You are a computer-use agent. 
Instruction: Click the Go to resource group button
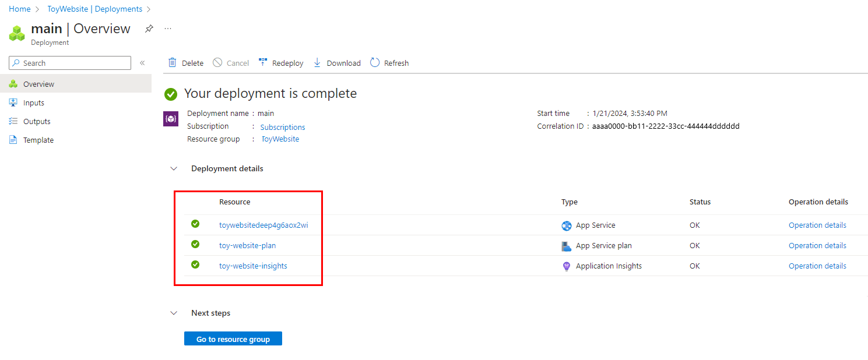[233, 338]
